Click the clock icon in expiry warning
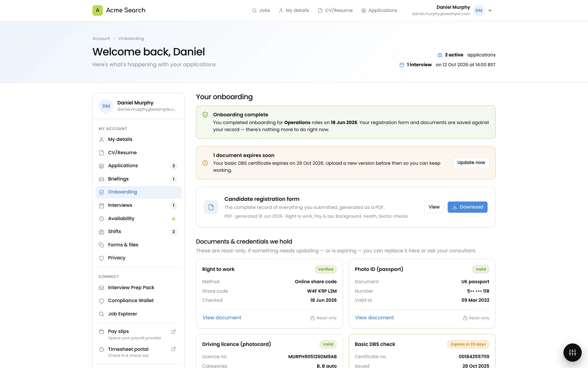Screen dimensions: 588x368 (205, 163)
